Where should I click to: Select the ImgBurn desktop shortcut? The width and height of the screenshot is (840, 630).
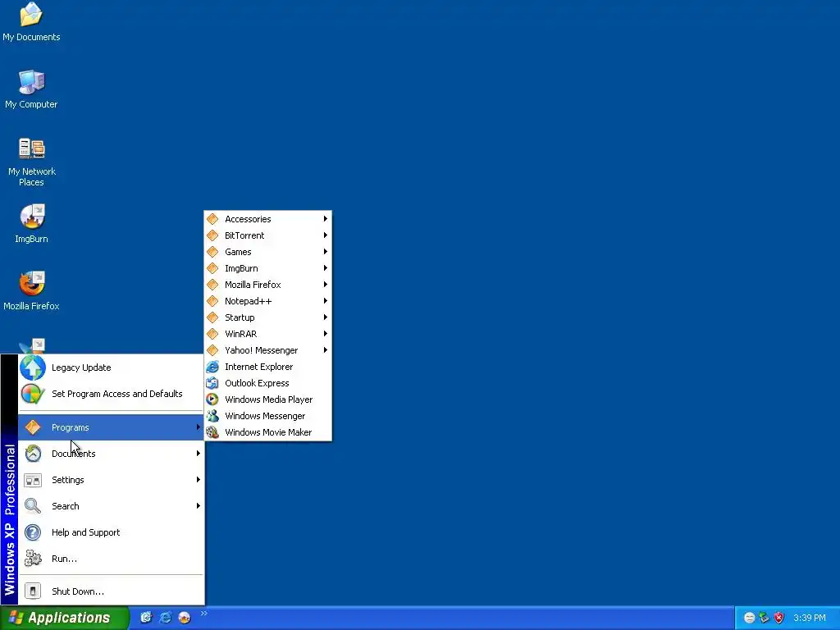tap(31, 223)
